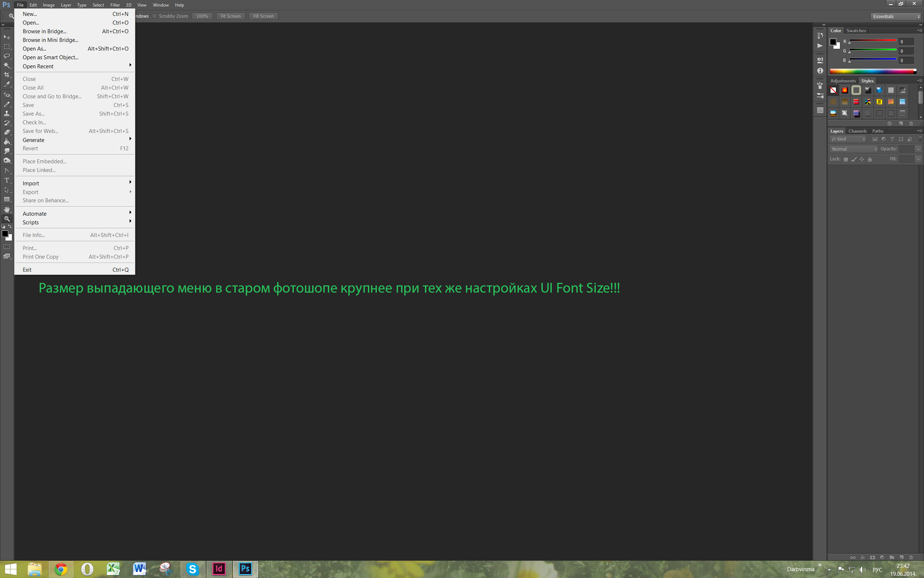Click the Fill Screen button
This screenshot has width=924, height=578.
263,16
